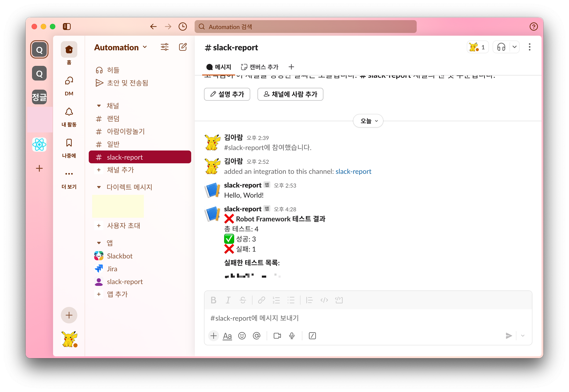The image size is (569, 392).
Task: Toggle formatting toolbar with Aa button
Action: click(227, 336)
